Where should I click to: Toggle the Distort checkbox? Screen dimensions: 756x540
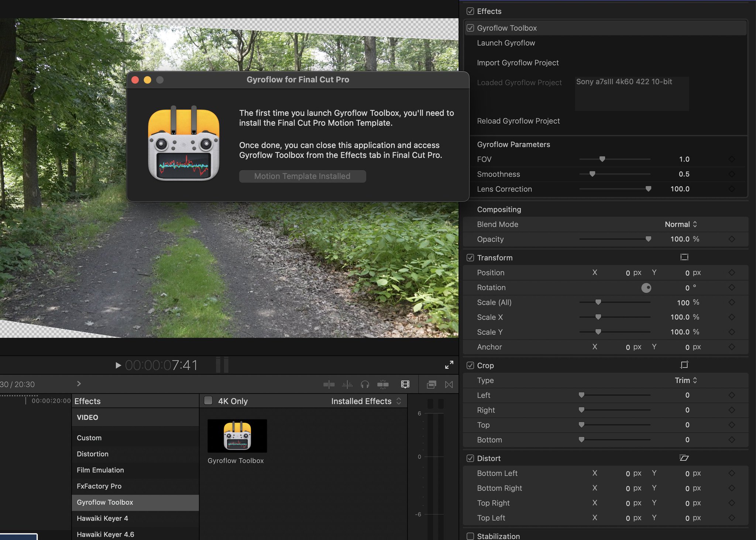pyautogui.click(x=470, y=458)
